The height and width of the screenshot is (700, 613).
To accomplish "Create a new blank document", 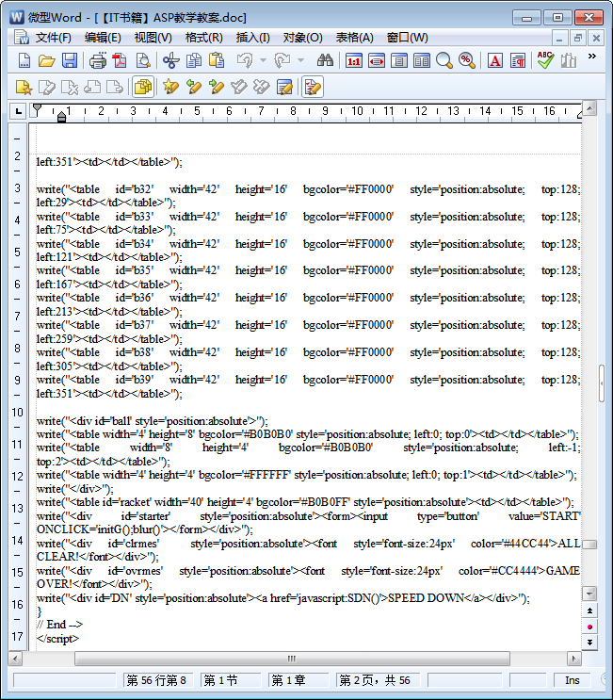I will pyautogui.click(x=24, y=60).
